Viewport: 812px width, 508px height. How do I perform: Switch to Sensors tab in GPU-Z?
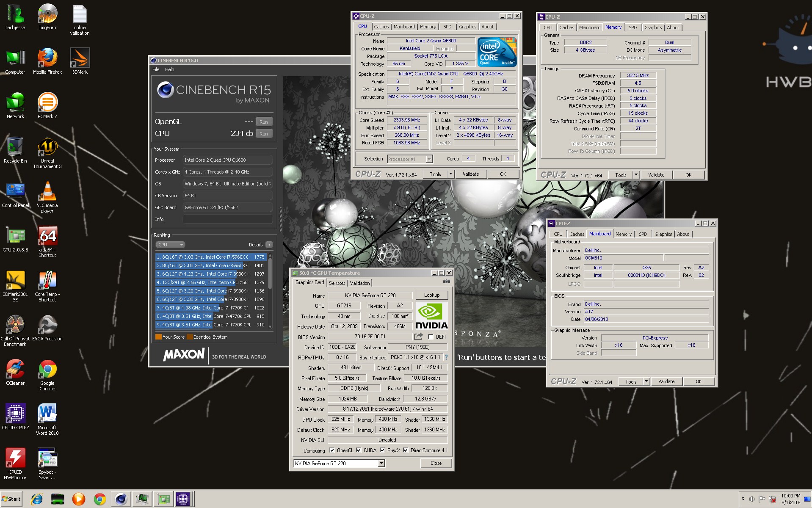pos(337,283)
